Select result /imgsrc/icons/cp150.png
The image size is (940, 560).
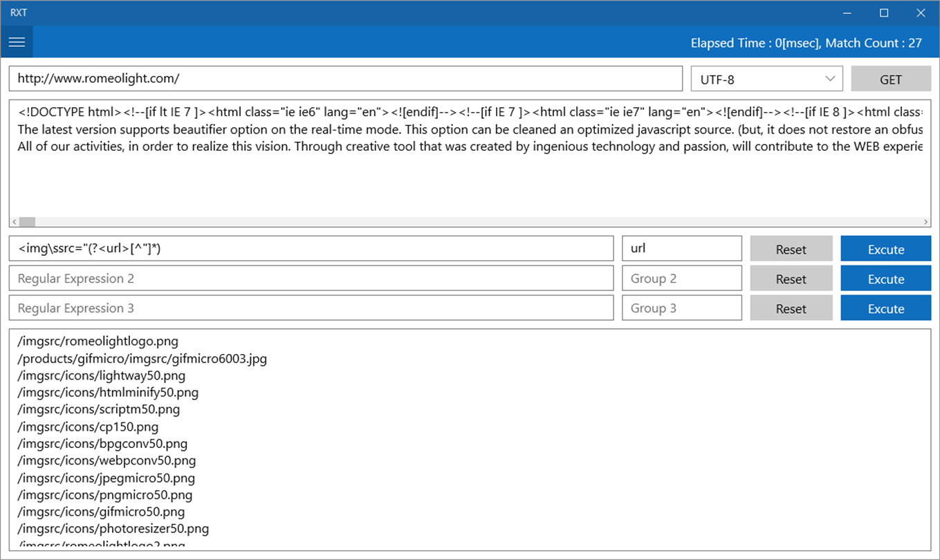pyautogui.click(x=88, y=427)
